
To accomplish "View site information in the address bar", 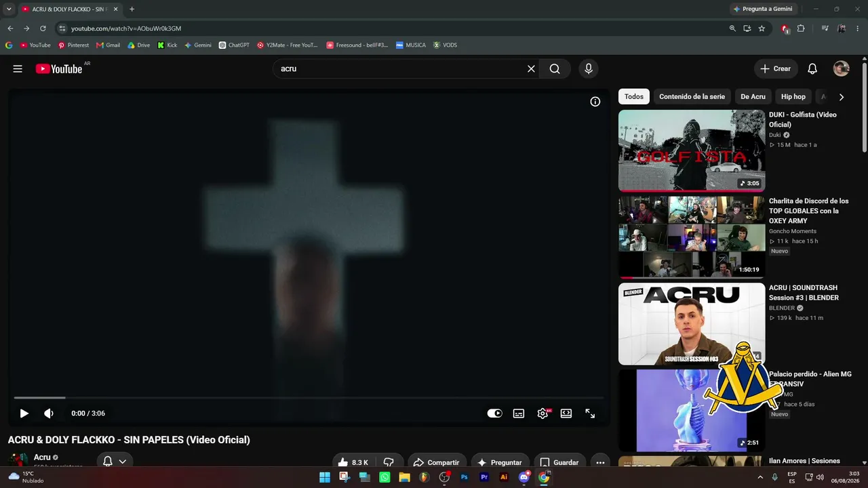I will (62, 28).
